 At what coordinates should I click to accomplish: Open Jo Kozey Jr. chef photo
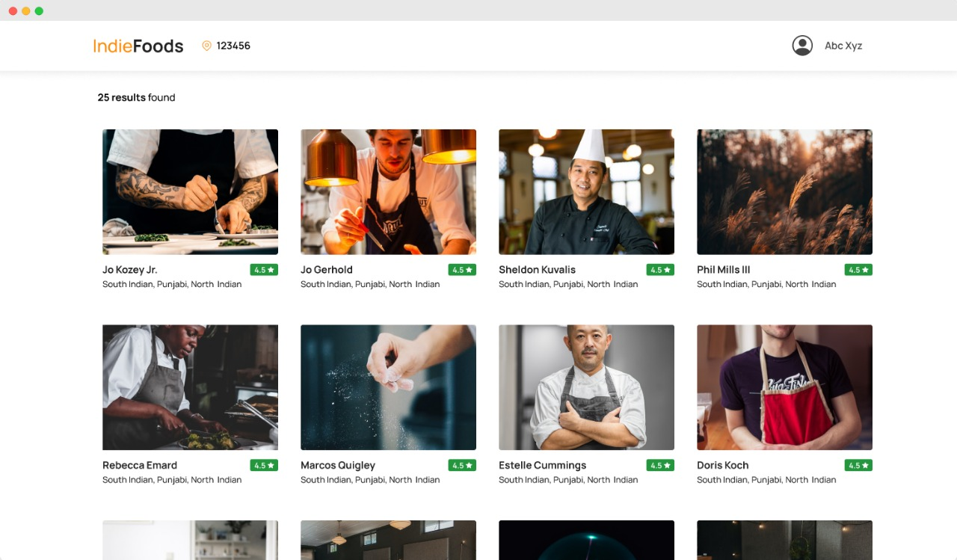190,192
